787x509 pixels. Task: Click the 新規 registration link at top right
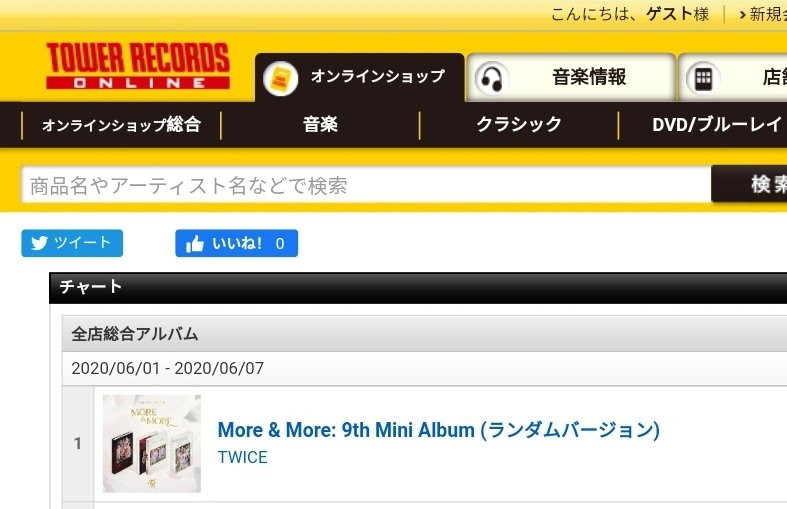tap(763, 14)
